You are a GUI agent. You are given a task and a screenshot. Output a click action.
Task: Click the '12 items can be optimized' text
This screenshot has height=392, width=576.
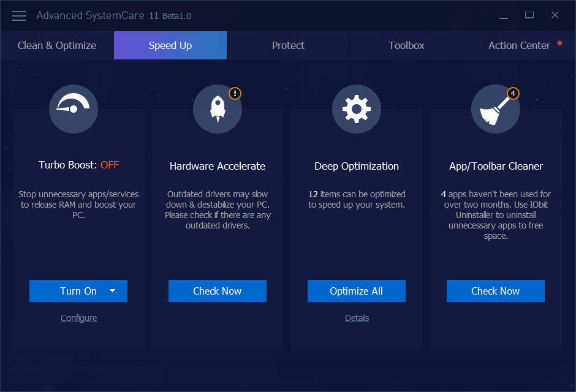coord(357,199)
